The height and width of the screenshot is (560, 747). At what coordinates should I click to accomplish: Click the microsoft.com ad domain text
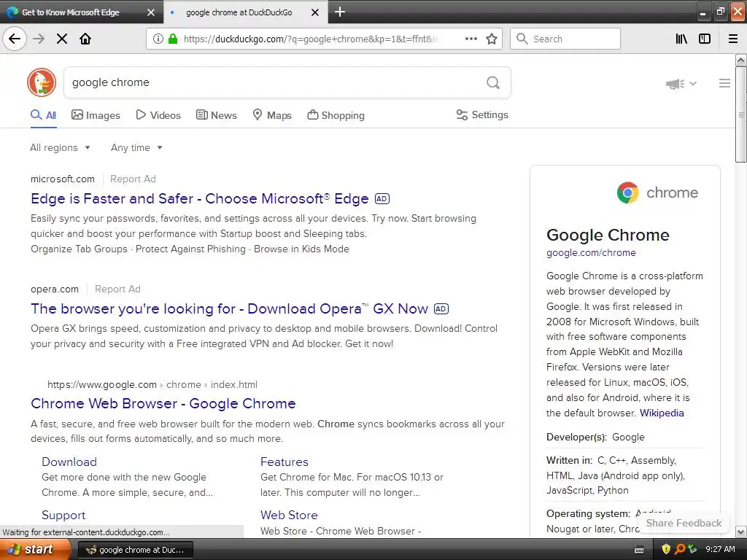[x=63, y=179]
